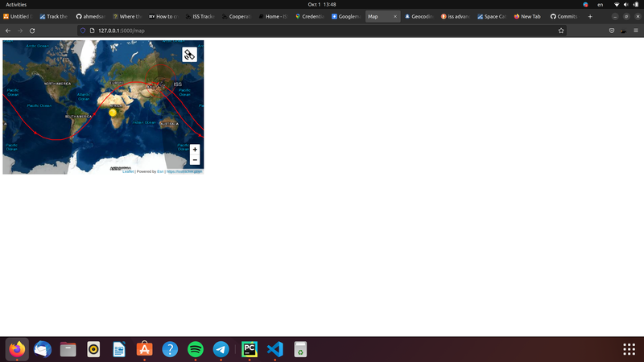Switch to the Geocodin tab
644x362 pixels.
pyautogui.click(x=419, y=16)
